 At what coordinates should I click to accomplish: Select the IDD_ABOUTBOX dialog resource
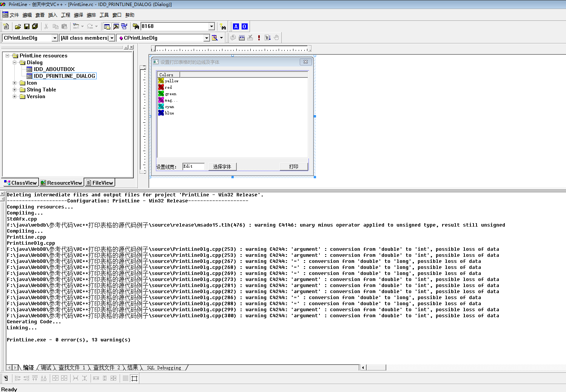(x=54, y=69)
